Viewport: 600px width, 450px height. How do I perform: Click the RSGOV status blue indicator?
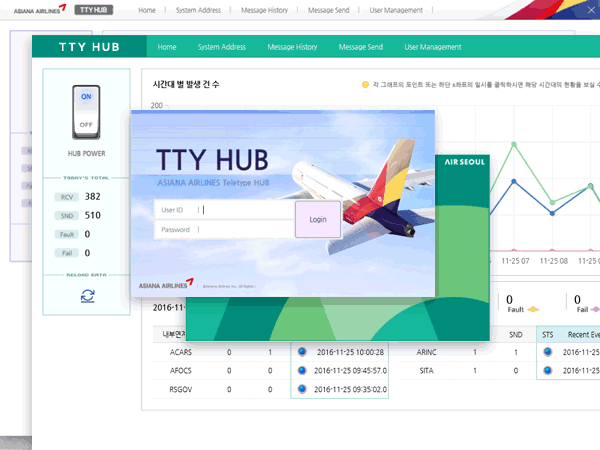point(302,389)
